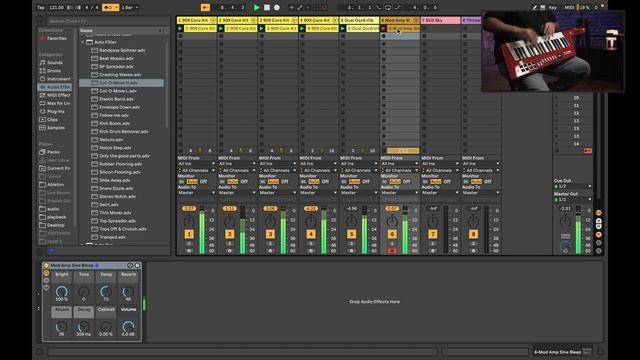Launch the clip in track 6 Mod Amp
Image resolution: width=640 pixels, height=360 pixels.
[x=383, y=29]
